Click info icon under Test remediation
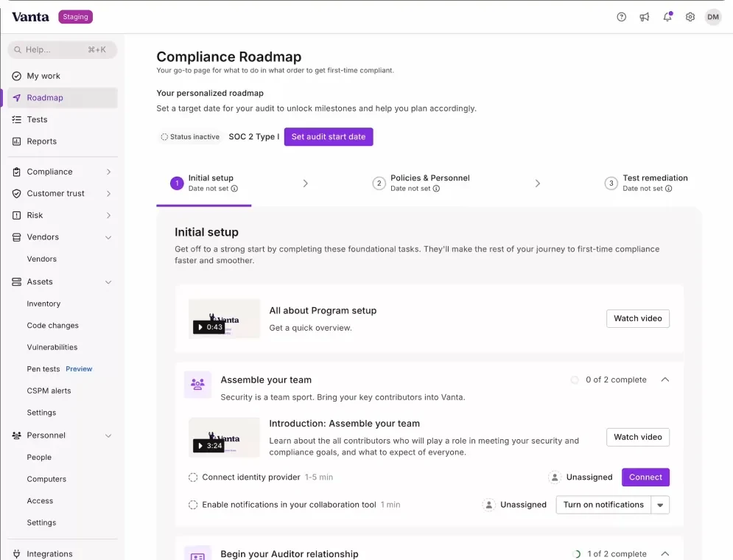The image size is (733, 560). (x=668, y=189)
